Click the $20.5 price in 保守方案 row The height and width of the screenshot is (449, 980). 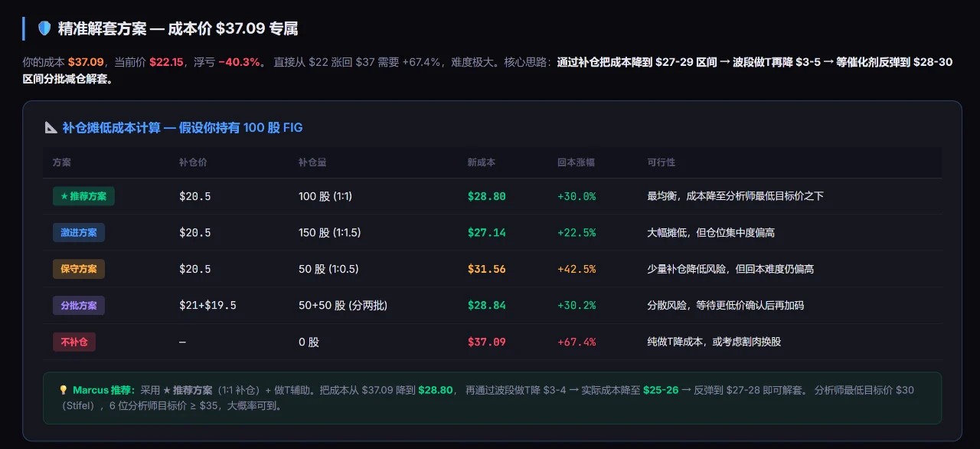pyautogui.click(x=194, y=269)
